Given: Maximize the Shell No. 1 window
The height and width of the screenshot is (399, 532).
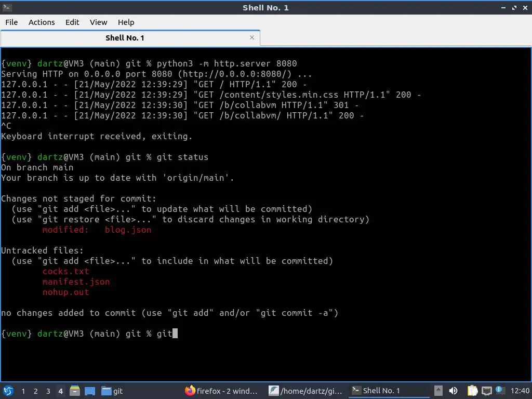Looking at the screenshot, I should point(514,7).
